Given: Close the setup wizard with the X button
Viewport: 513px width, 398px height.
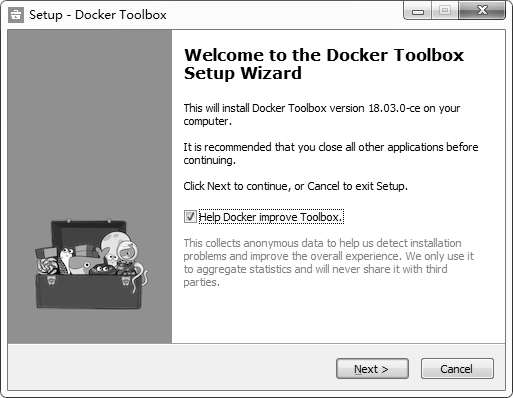Looking at the screenshot, I should point(482,11).
